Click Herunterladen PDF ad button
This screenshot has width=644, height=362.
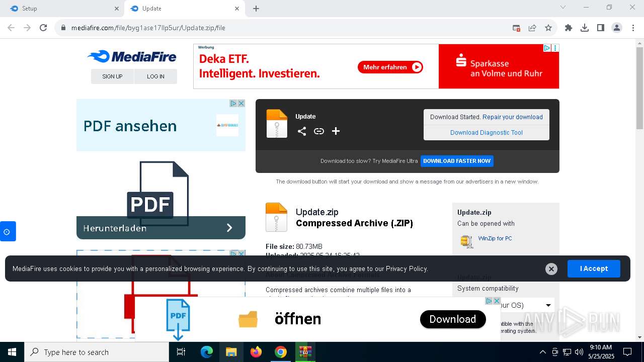click(161, 228)
